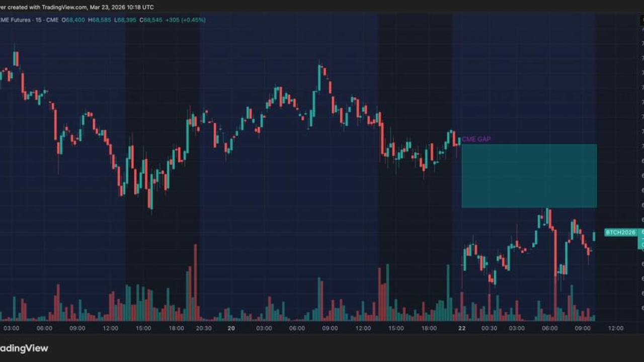Select the bold 22 date marker on time axis
The image size is (644, 362).
click(x=462, y=328)
